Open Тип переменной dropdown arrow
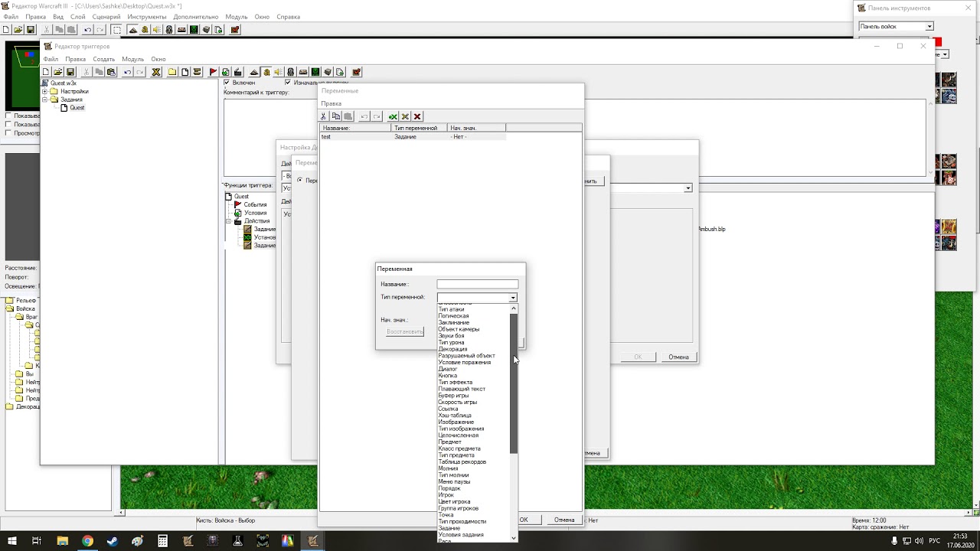Screen dimensions: 980x551 (x=513, y=298)
